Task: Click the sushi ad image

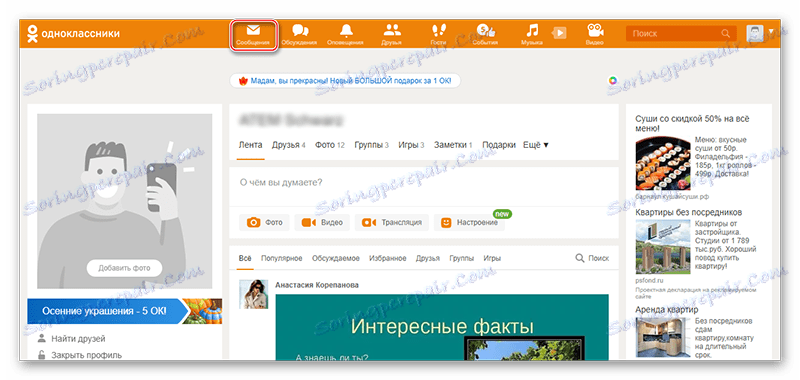Action: [x=663, y=164]
